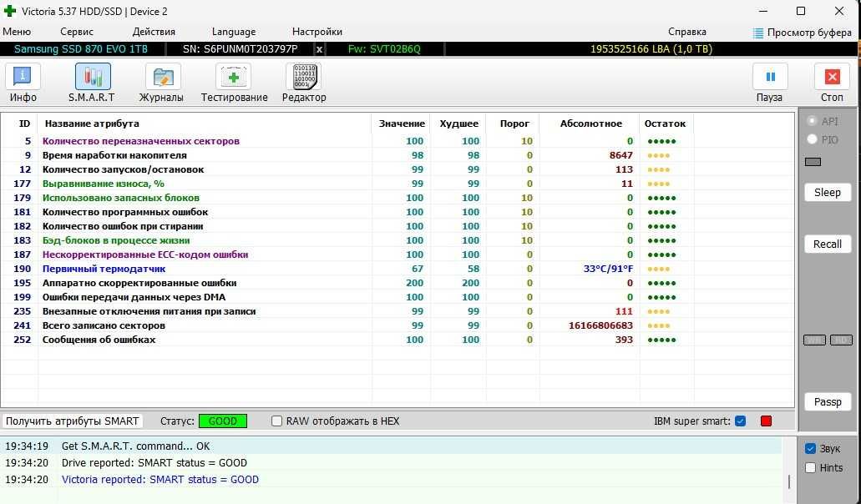Click the Passp button
The height and width of the screenshot is (504, 861).
(x=828, y=402)
